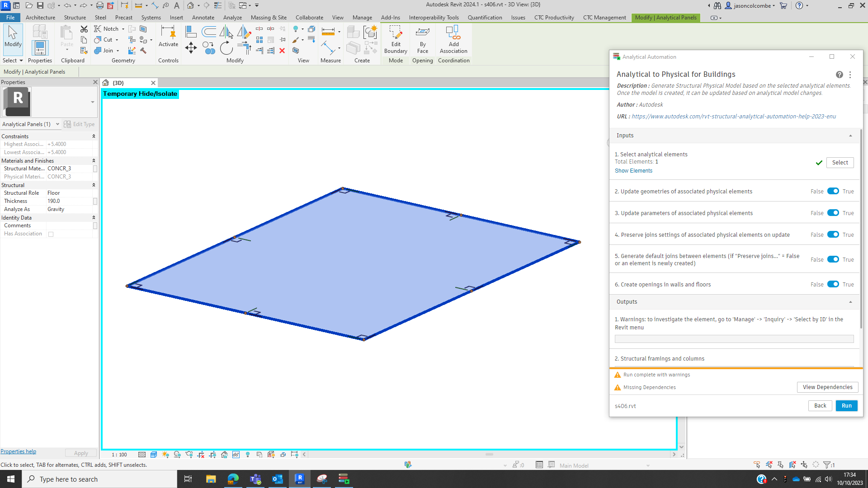The image size is (868, 488).
Task: Click the view scale 1 : 100
Action: [x=119, y=455]
